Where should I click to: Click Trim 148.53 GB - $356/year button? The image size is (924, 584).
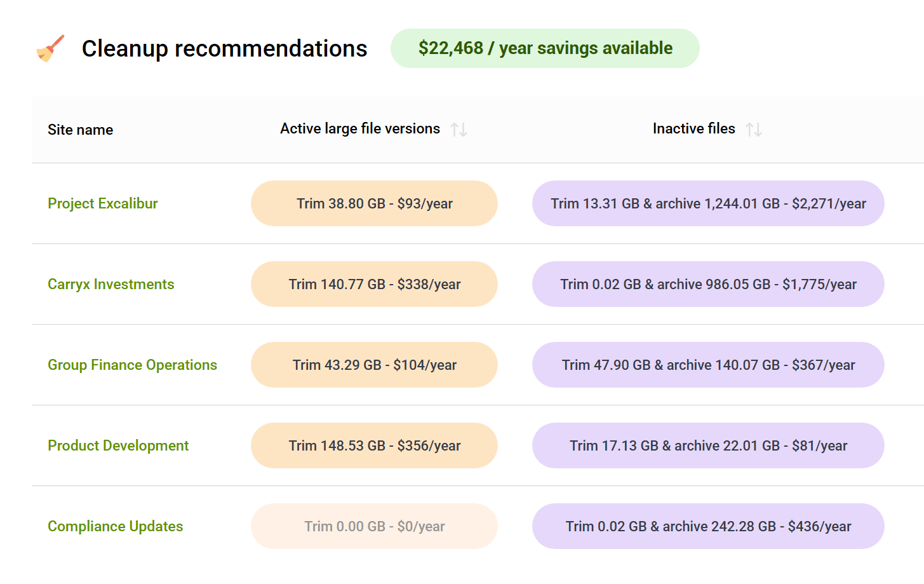[374, 445]
